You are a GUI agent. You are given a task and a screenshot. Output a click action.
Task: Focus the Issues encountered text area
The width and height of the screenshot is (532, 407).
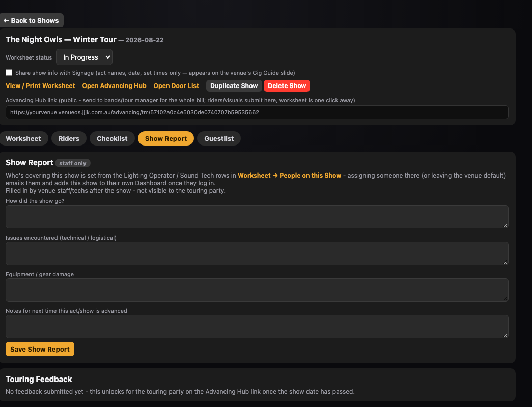pos(257,253)
